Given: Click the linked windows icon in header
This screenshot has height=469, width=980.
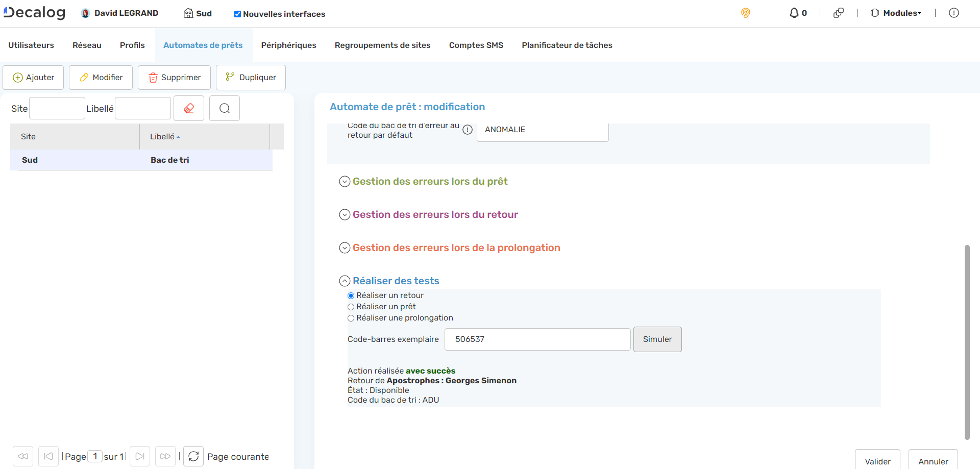Looking at the screenshot, I should (838, 13).
